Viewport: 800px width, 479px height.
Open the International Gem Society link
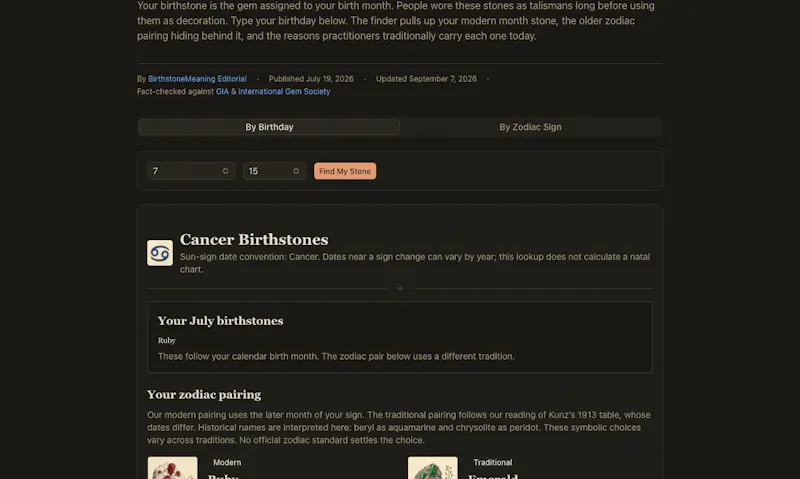(x=284, y=91)
